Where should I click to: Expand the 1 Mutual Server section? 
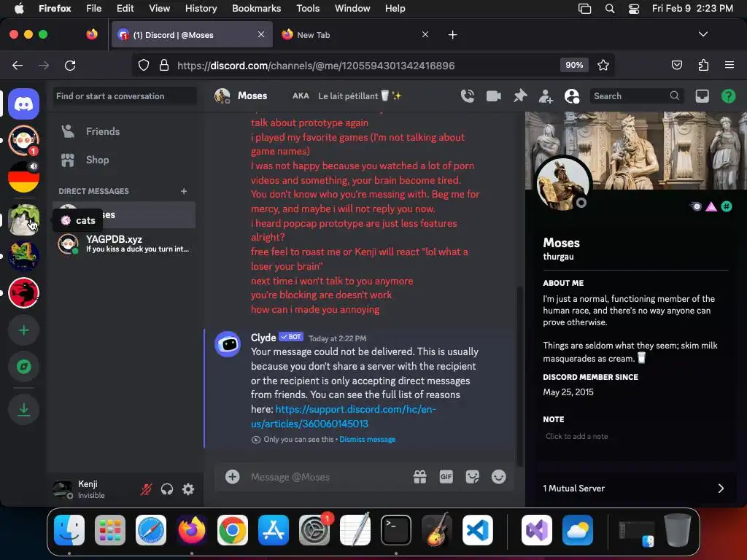click(x=635, y=488)
